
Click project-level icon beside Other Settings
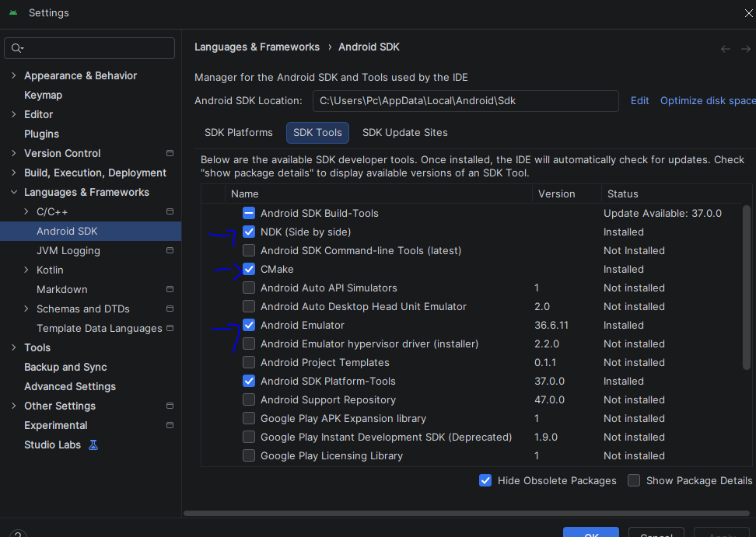[170, 406]
